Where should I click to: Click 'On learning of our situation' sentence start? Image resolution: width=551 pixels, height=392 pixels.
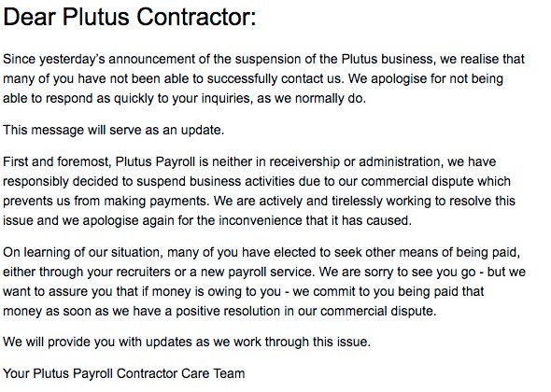83,252
